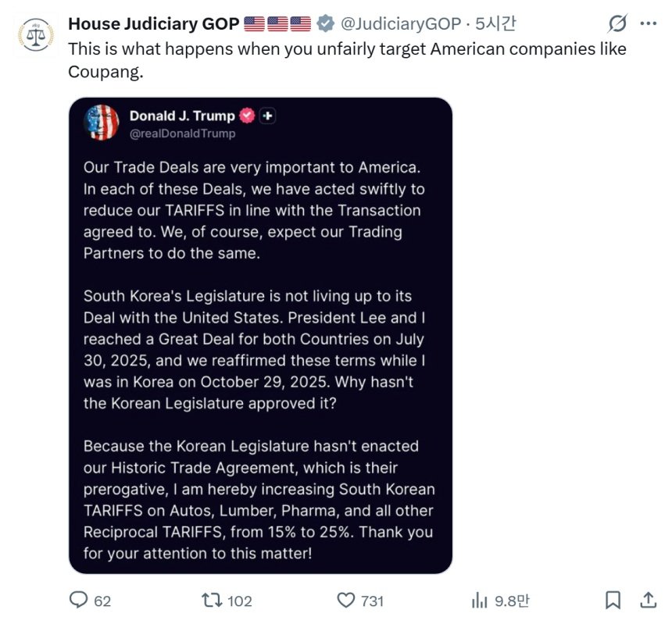
Task: Click the tweet text mentioning Coupang
Action: 347,59
